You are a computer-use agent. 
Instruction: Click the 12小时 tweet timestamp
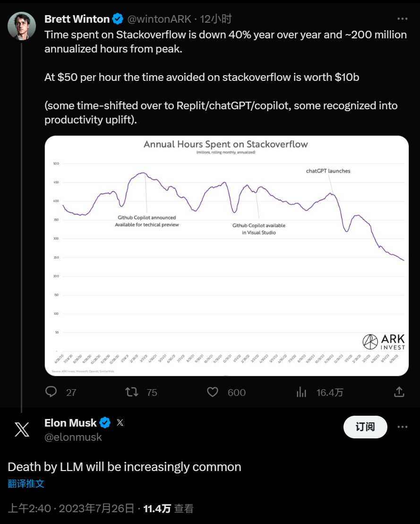[x=216, y=19]
